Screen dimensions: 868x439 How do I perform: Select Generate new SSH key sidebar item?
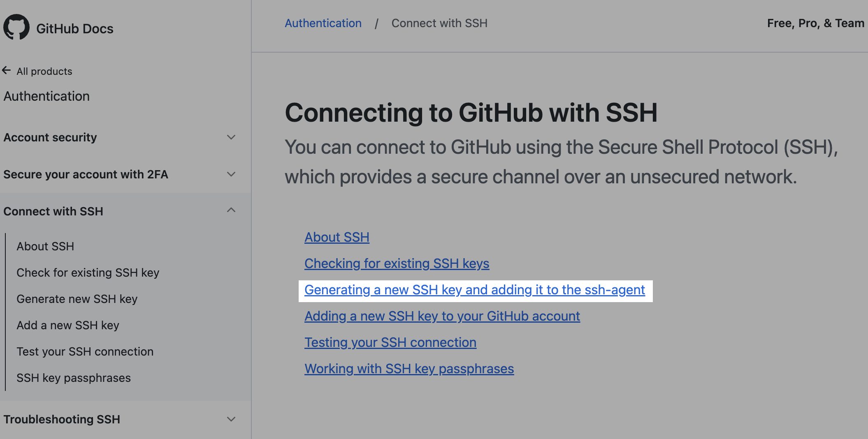[x=77, y=299]
